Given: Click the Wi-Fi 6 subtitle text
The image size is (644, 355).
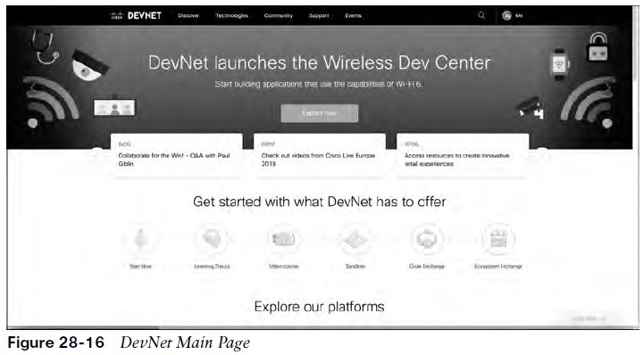Looking at the screenshot, I should (319, 84).
